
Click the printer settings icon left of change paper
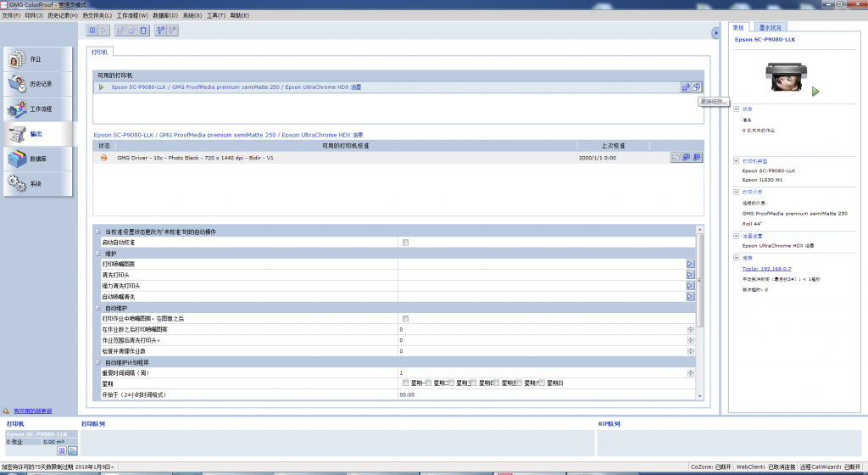coord(686,87)
